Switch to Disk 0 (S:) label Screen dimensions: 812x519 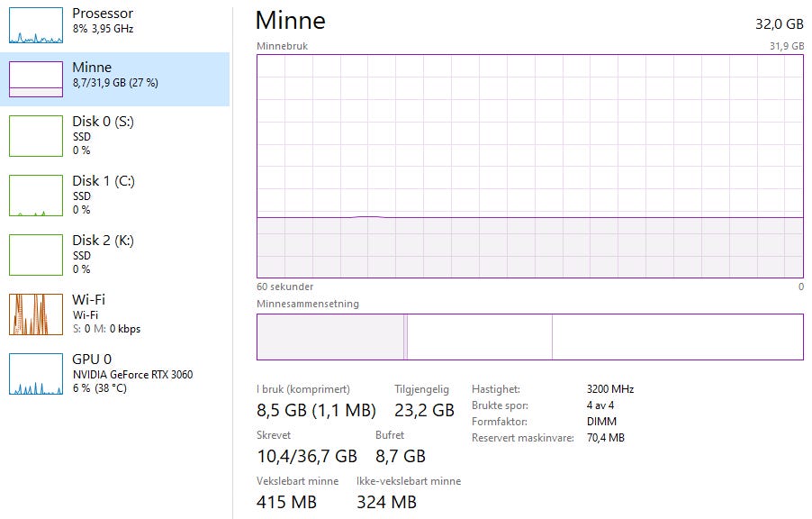pyautogui.click(x=103, y=122)
